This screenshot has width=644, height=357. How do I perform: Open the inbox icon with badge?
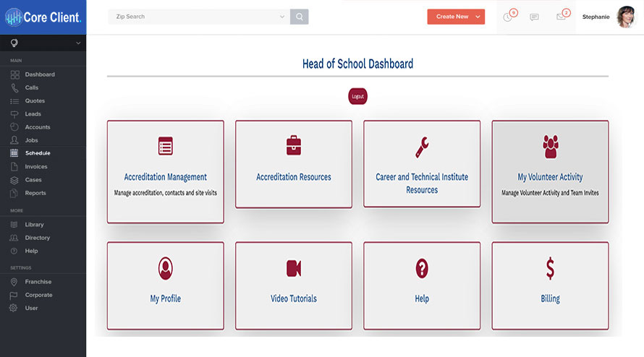[x=561, y=17]
